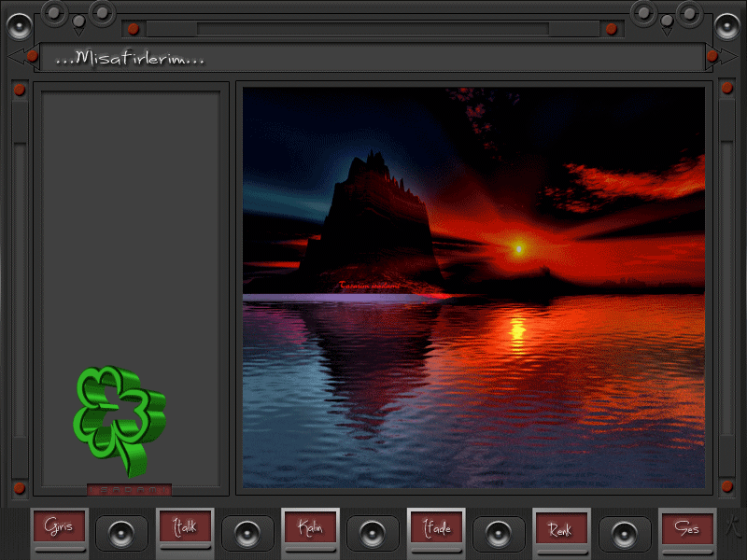Click the green clover icon
The height and width of the screenshot is (560, 747).
pyautogui.click(x=118, y=420)
